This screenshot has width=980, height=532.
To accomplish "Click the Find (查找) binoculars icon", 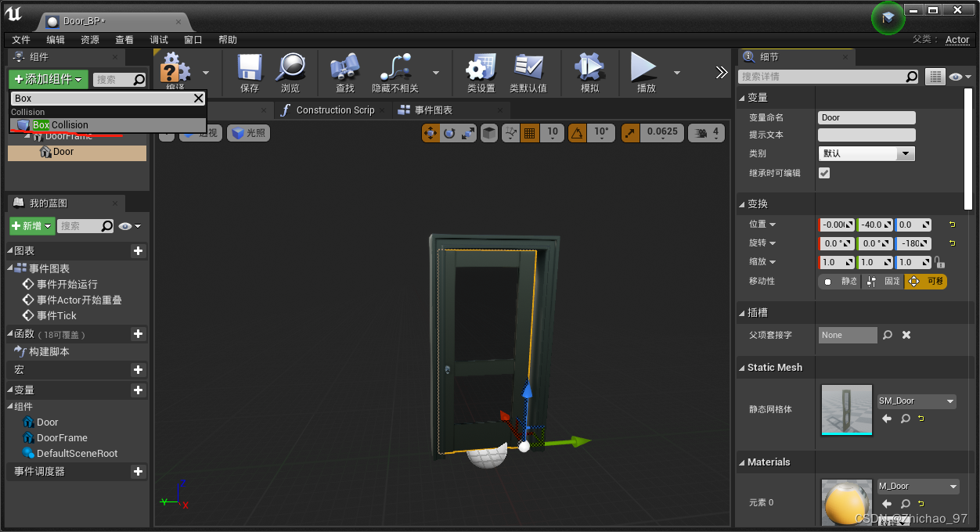I will point(344,68).
